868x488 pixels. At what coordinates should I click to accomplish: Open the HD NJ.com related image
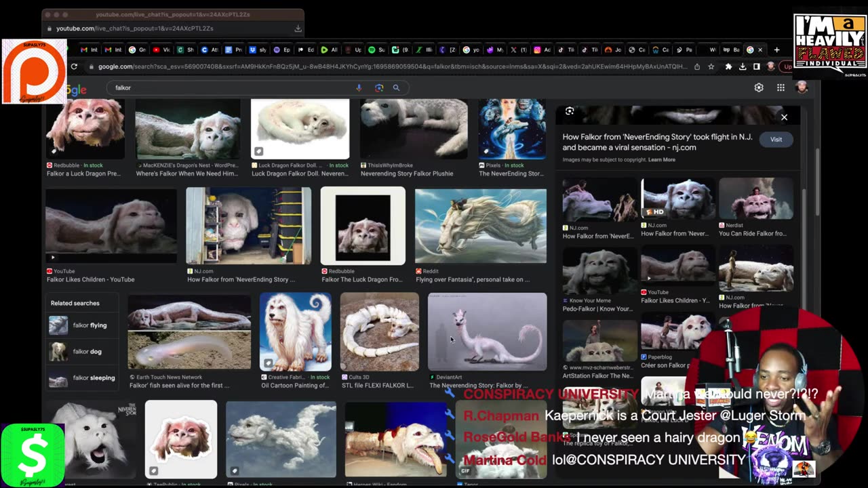(677, 199)
